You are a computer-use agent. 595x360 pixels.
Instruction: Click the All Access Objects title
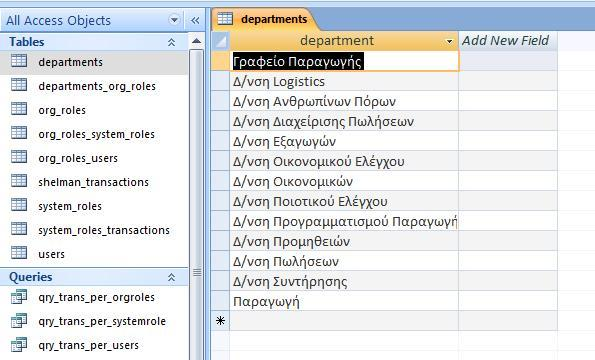(x=58, y=20)
